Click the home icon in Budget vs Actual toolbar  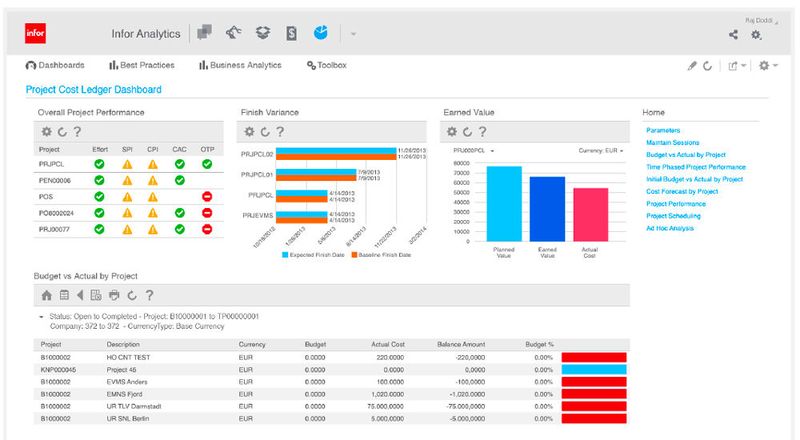coord(46,295)
